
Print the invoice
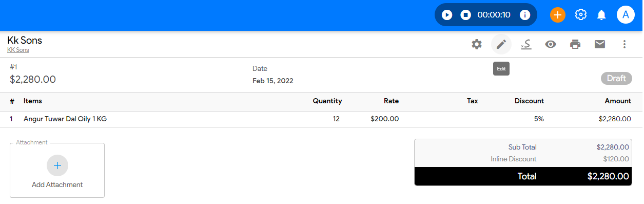click(x=575, y=44)
